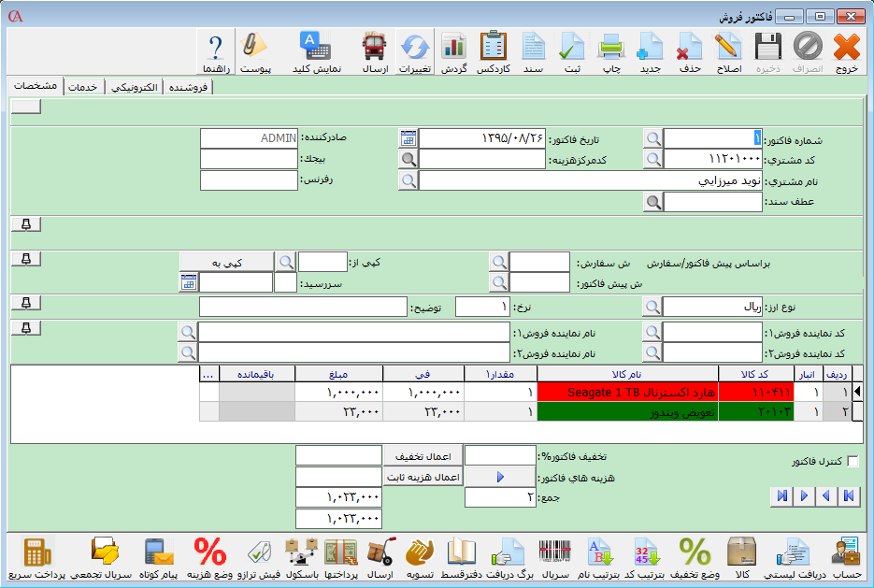874x588 pixels.
Task: Open the وضع تخفیف green percent icon
Action: coord(695,558)
